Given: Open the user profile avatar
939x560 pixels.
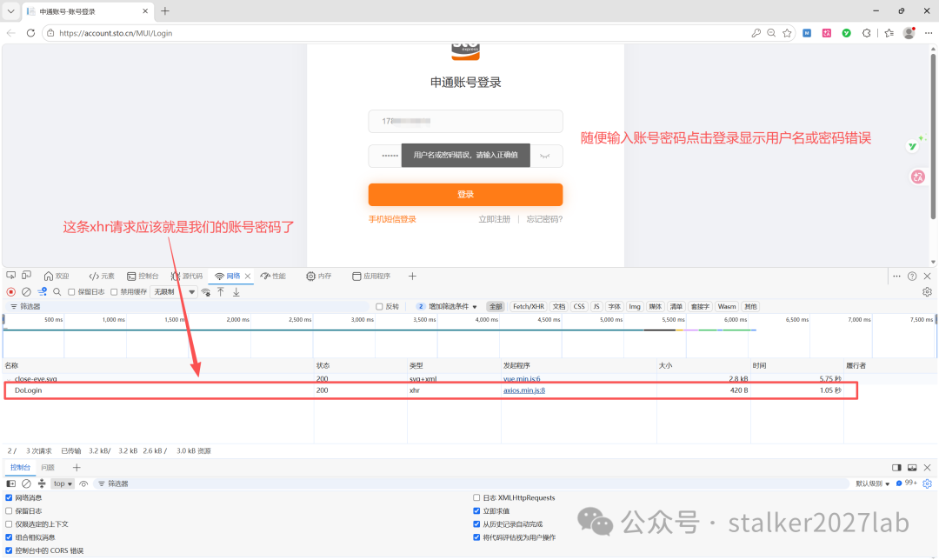Looking at the screenshot, I should (909, 33).
